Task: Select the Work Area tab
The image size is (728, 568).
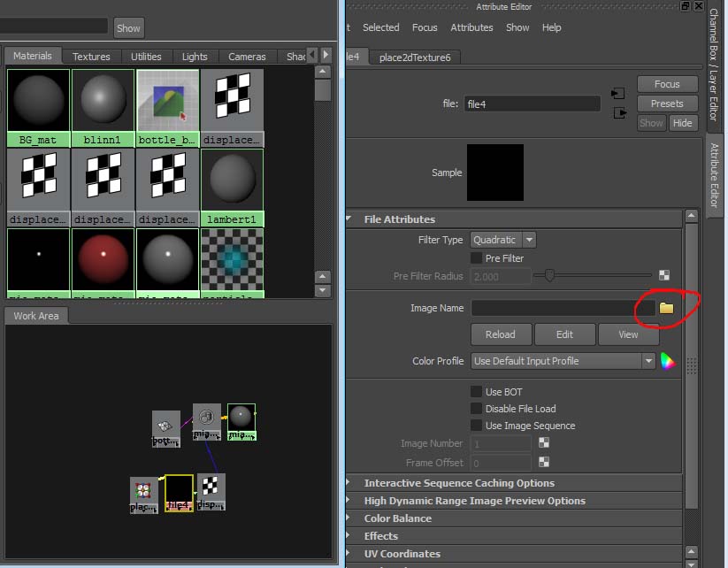Action: point(36,316)
